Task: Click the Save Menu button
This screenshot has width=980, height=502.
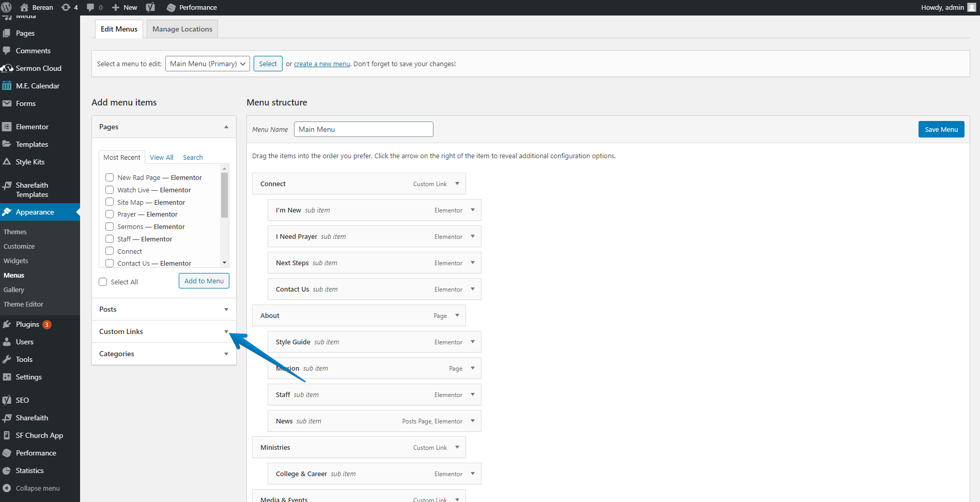Action: (941, 129)
